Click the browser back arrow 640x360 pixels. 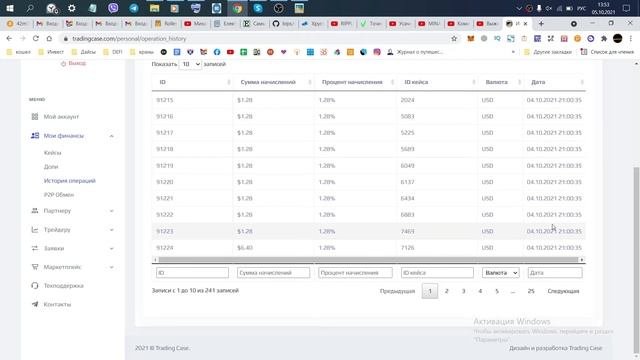click(9, 38)
